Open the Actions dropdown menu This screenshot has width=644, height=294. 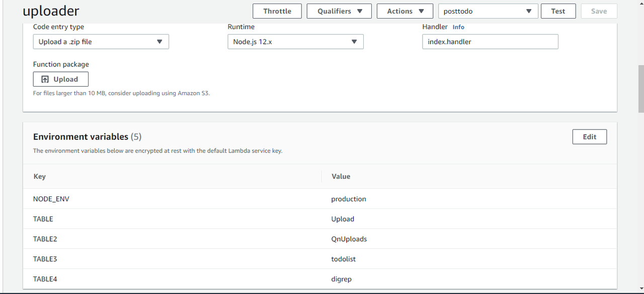(x=405, y=11)
